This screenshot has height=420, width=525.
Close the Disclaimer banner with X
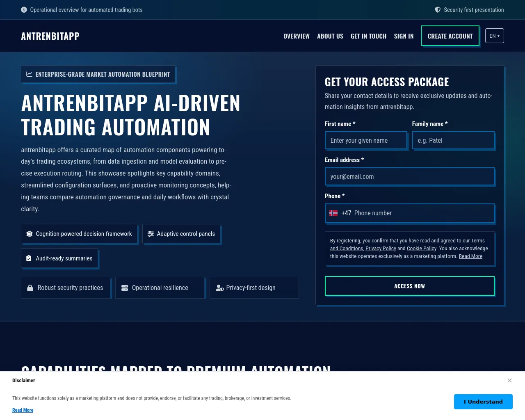point(509,380)
